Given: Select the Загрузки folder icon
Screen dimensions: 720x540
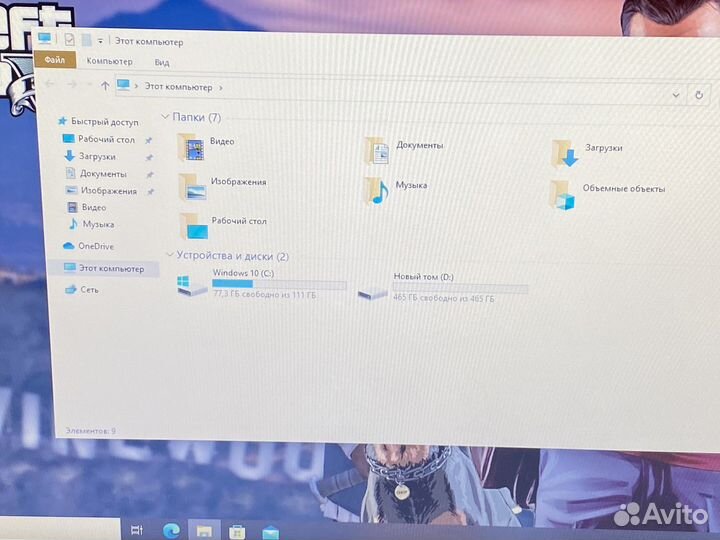Looking at the screenshot, I should pyautogui.click(x=565, y=154).
